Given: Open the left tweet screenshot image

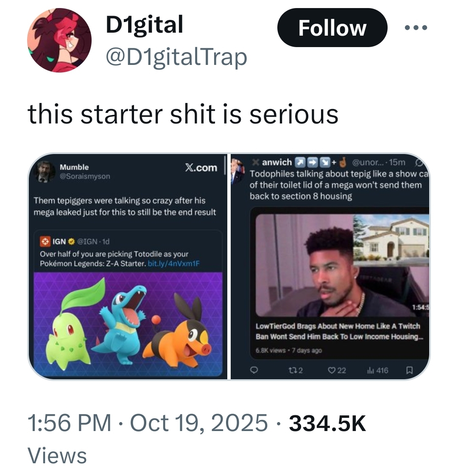Looking at the screenshot, I should (128, 266).
